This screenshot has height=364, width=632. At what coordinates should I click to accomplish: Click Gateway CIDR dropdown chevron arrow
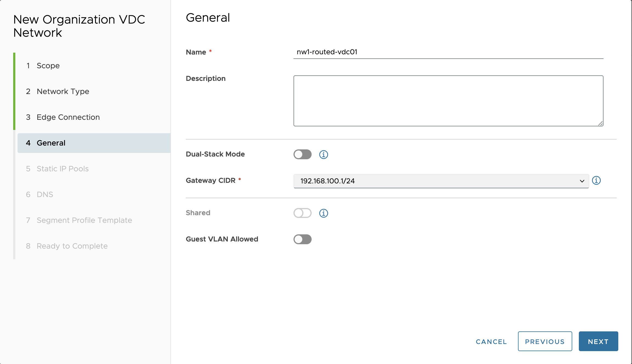tap(582, 181)
